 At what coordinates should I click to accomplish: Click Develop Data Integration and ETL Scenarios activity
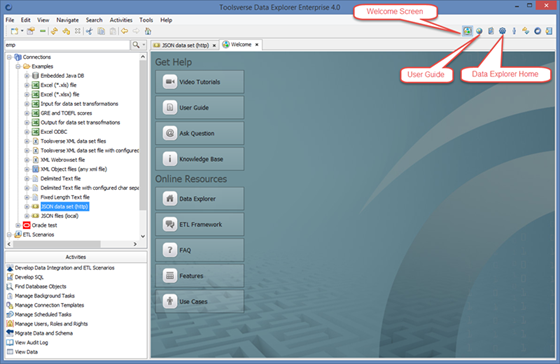click(65, 268)
